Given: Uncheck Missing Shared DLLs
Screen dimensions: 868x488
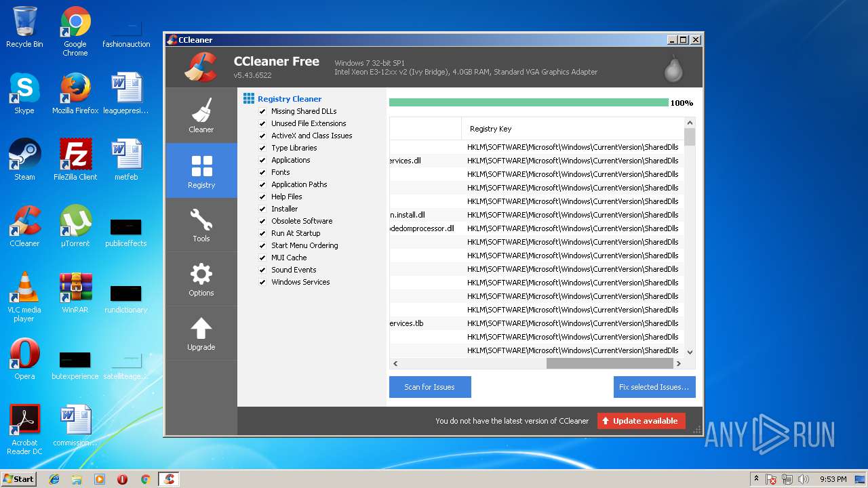Looking at the screenshot, I should [262, 112].
